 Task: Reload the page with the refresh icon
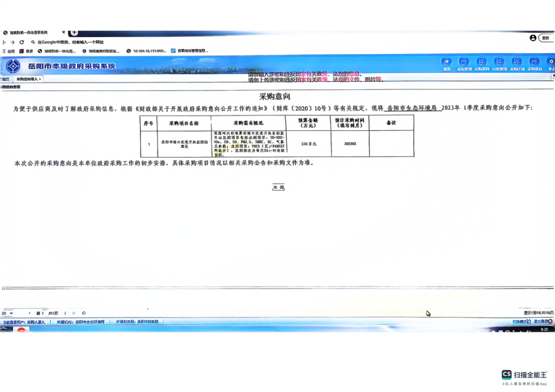[x=21, y=42]
